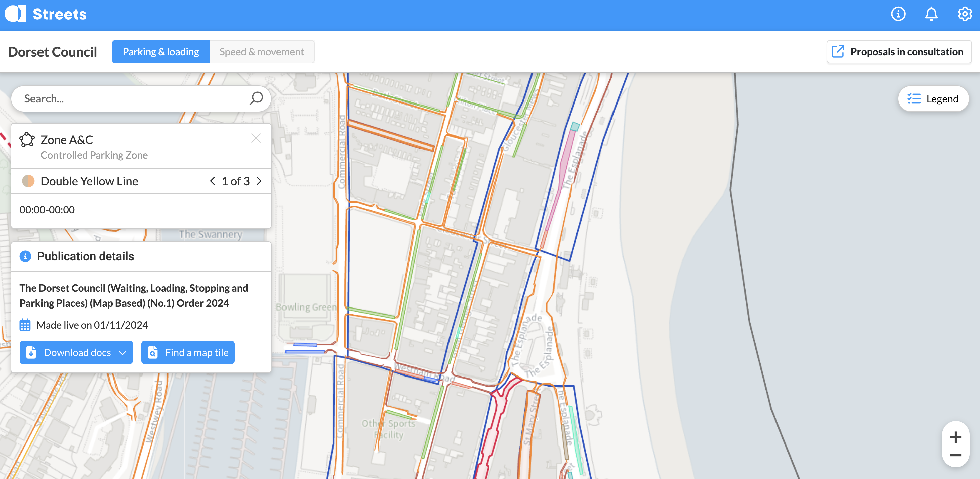980x479 pixels.
Task: Click the Streets app title
Action: (x=60, y=14)
